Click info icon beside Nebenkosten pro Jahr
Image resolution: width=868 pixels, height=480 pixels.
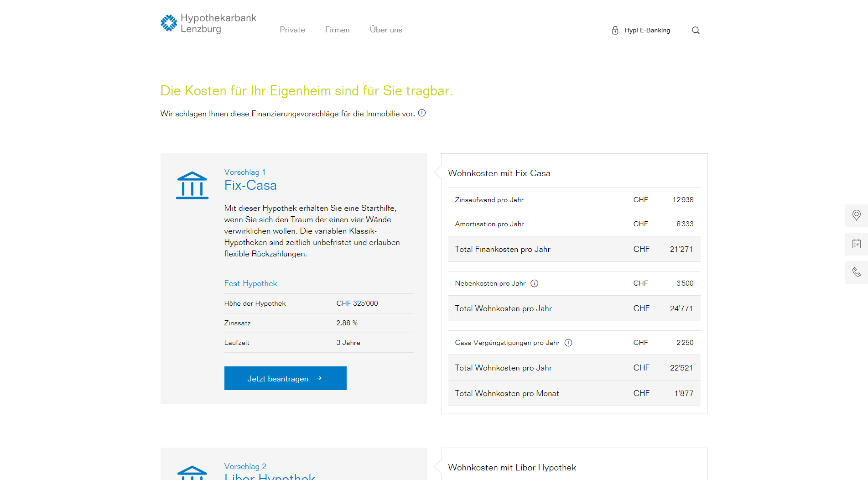point(534,283)
